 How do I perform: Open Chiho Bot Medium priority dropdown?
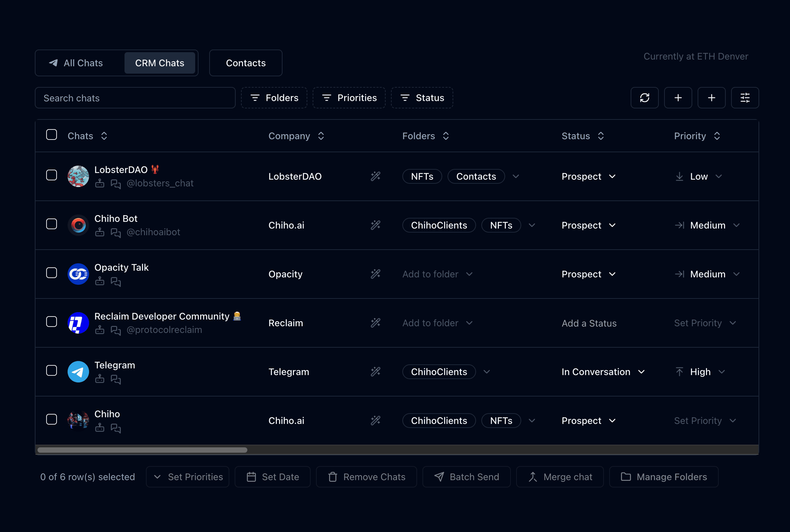(707, 225)
